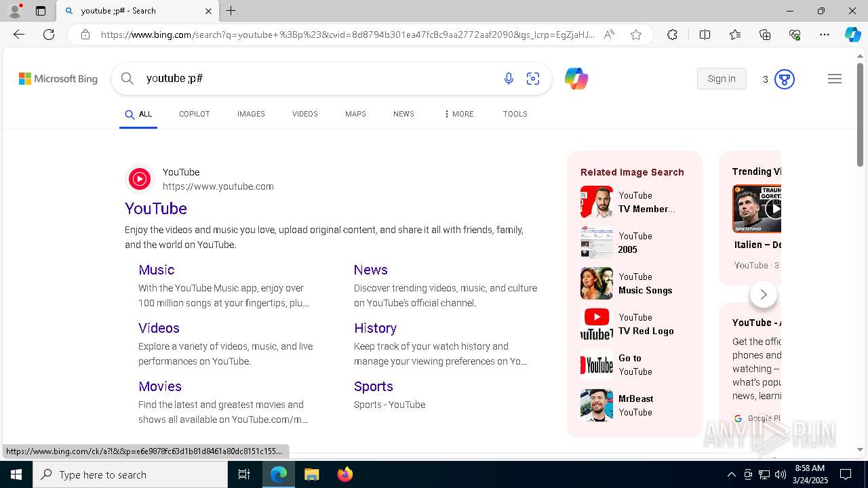The height and width of the screenshot is (488, 868).
Task: Expand the MORE search categories
Action: (x=459, y=114)
